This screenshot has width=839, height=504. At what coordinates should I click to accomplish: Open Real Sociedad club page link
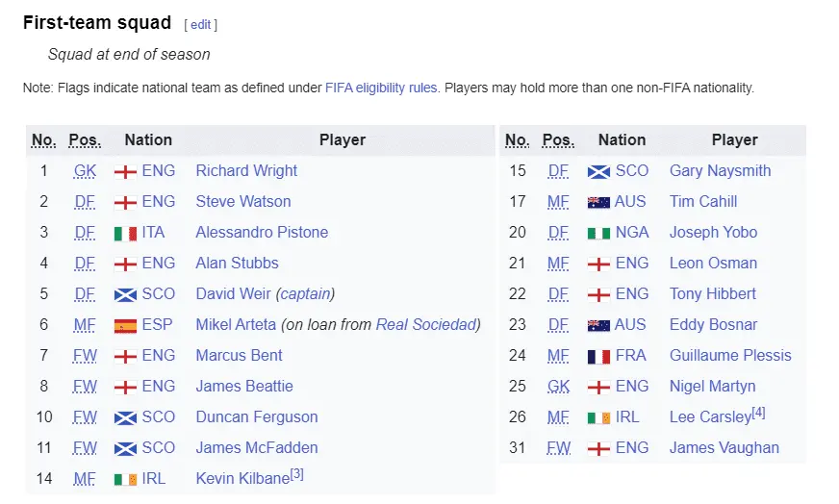pyautogui.click(x=425, y=324)
